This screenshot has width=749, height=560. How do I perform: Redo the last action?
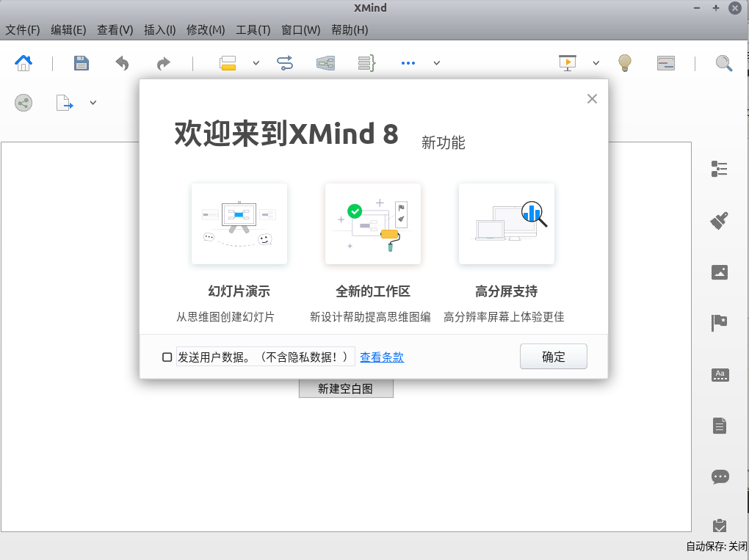pos(163,63)
